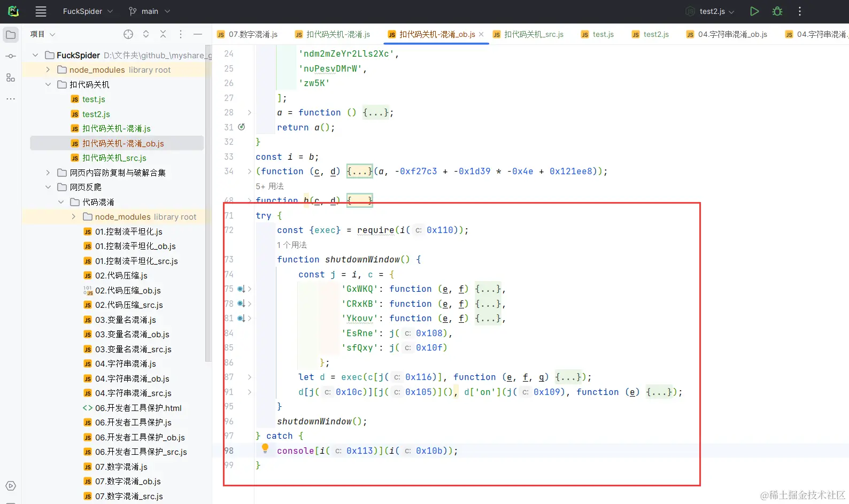Open 扣代码关机_src.js in the project tree
Screen dimensions: 849x504
tap(114, 158)
